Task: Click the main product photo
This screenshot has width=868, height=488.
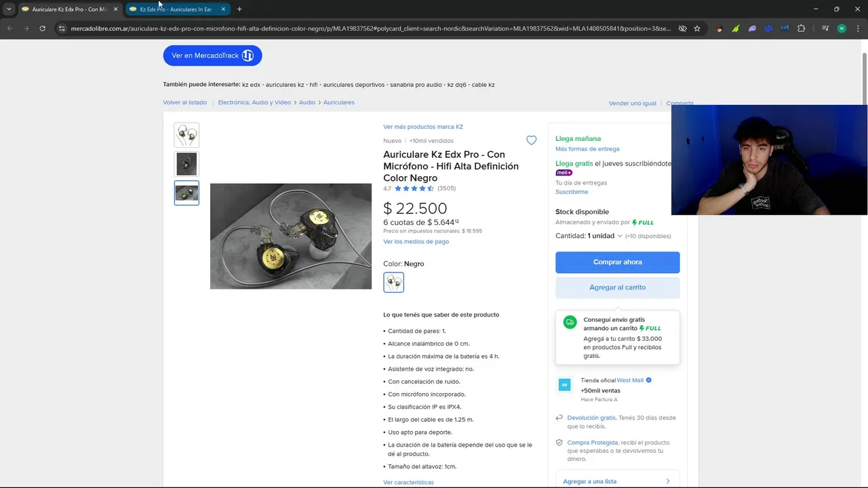Action: point(291,237)
